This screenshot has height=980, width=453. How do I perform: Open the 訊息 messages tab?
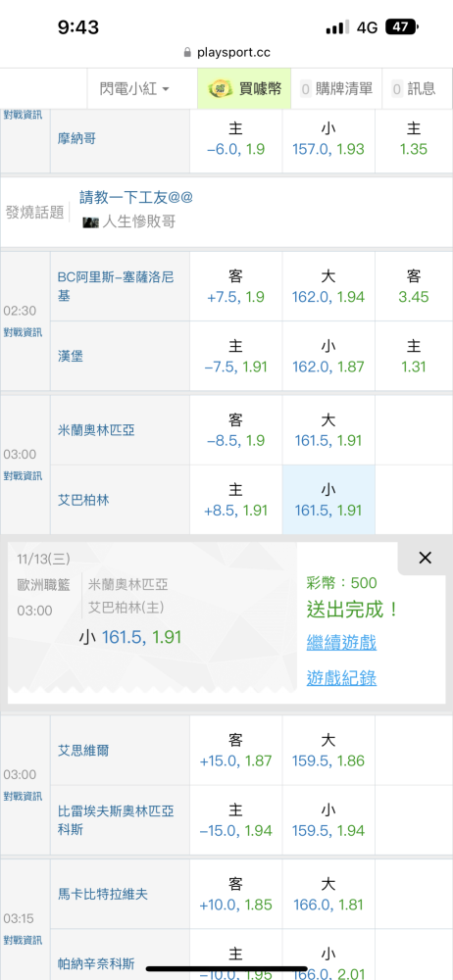pos(414,89)
